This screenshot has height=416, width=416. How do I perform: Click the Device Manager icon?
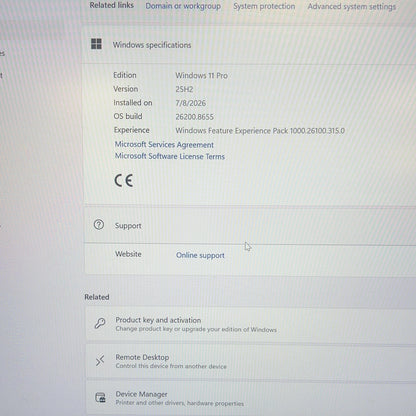100,397
